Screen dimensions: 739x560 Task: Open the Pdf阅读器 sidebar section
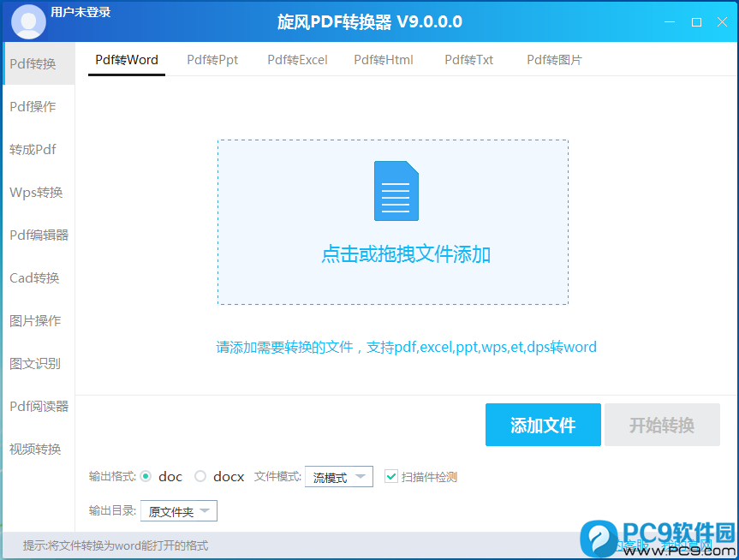point(39,406)
